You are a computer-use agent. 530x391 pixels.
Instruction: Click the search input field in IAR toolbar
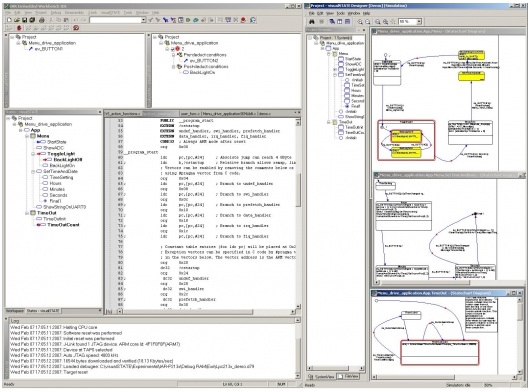tap(115, 20)
